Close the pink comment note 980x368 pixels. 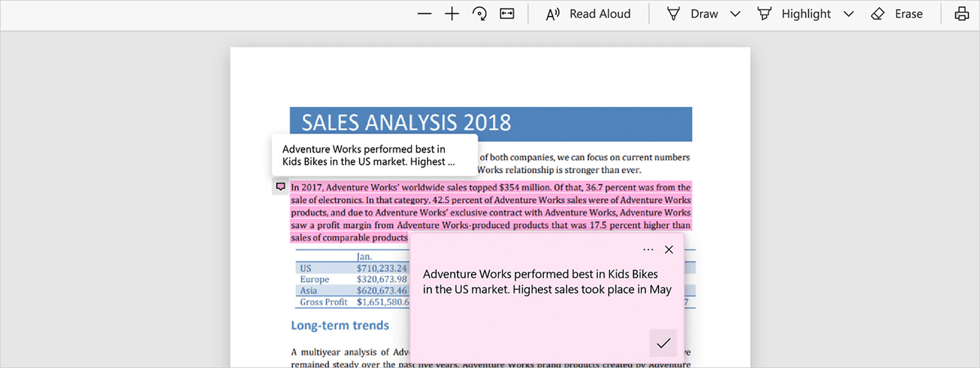point(669,250)
